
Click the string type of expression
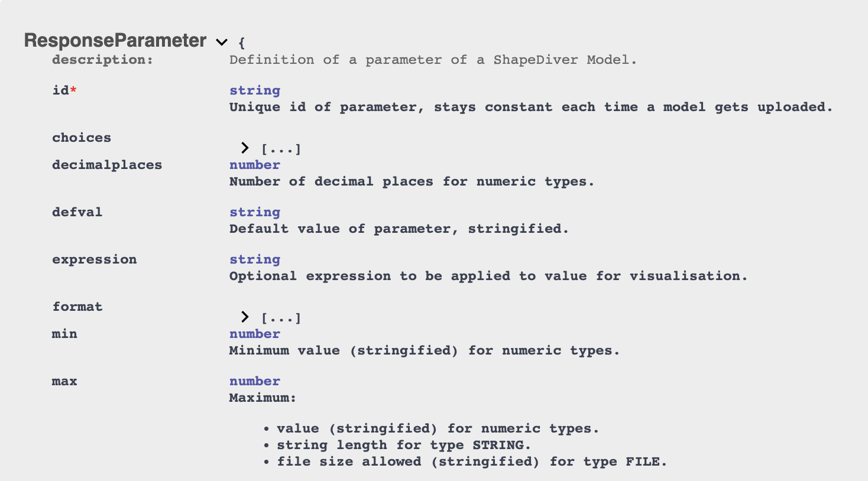(x=255, y=259)
